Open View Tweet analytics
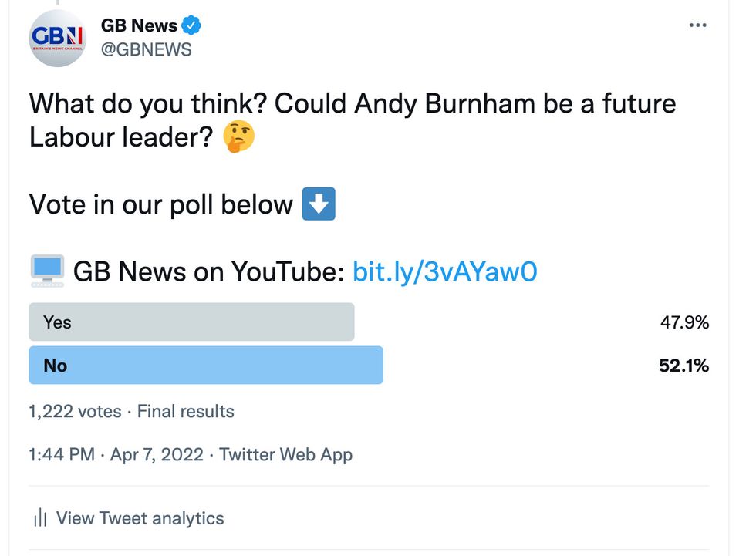 tap(140, 517)
